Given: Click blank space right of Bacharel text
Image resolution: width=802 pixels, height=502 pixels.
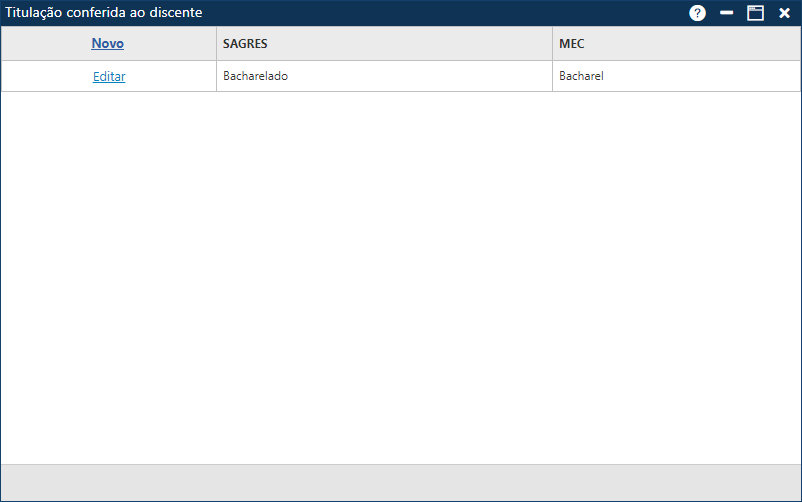Looking at the screenshot, I should [700, 76].
